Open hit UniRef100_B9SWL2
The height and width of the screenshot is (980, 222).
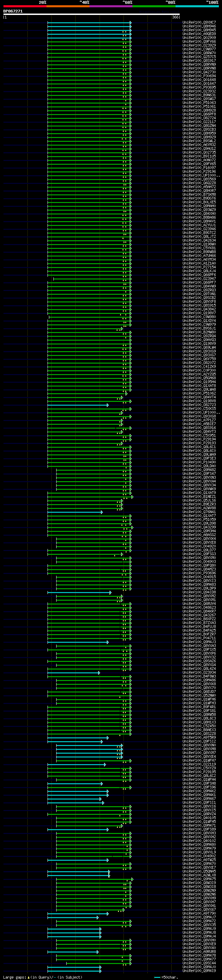point(199,141)
